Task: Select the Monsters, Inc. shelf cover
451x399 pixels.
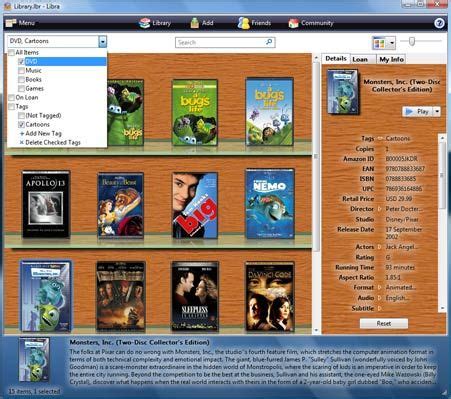Action: pyautogui.click(x=46, y=296)
